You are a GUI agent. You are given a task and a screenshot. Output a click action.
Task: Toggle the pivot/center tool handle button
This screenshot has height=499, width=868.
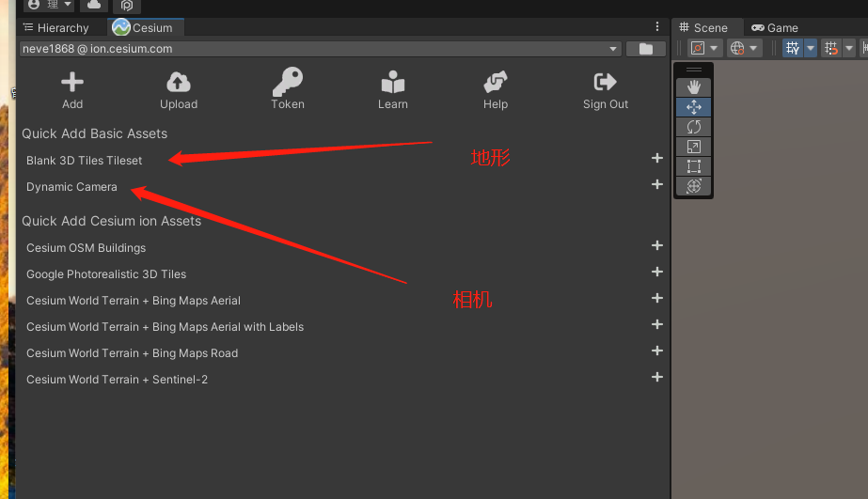[698, 48]
